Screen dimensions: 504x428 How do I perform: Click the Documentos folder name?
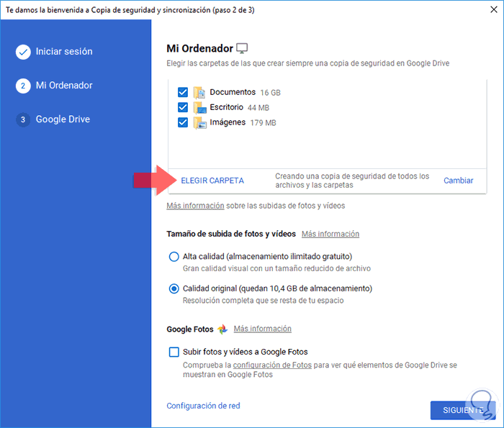[233, 92]
